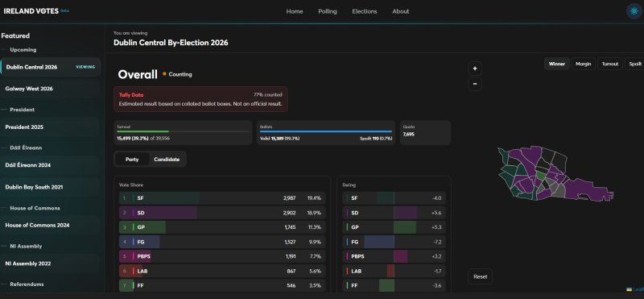Click the 77% counted label

(x=268, y=94)
